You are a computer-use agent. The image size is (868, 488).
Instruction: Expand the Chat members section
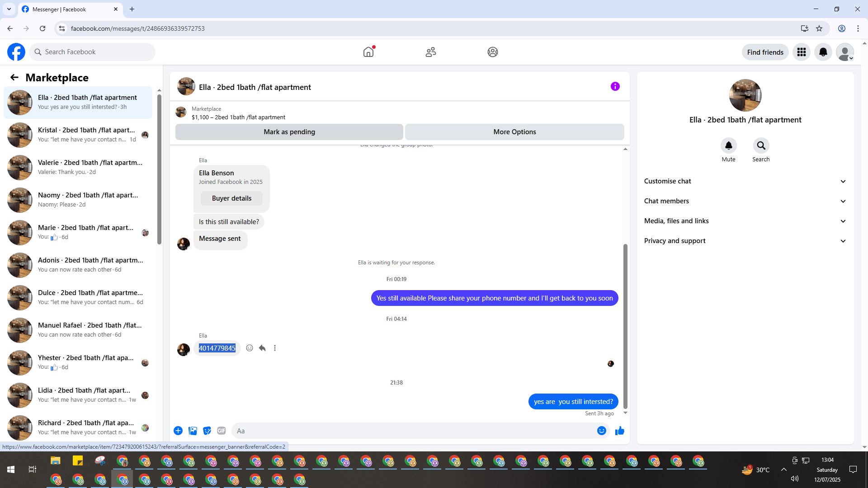745,201
